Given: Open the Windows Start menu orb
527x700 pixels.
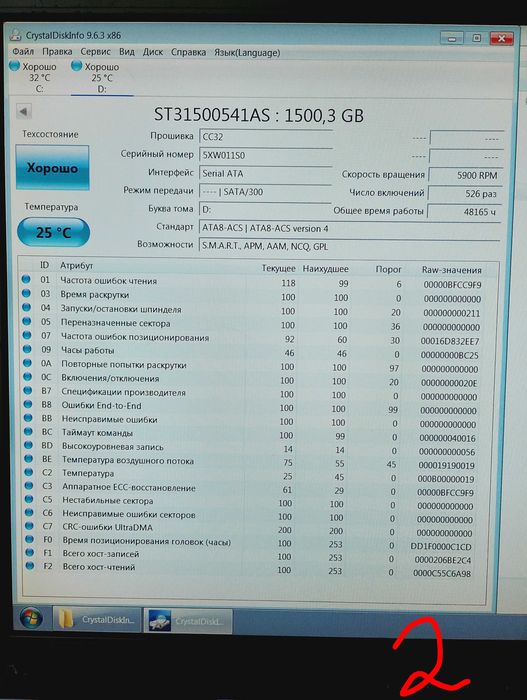Looking at the screenshot, I should 31,619.
